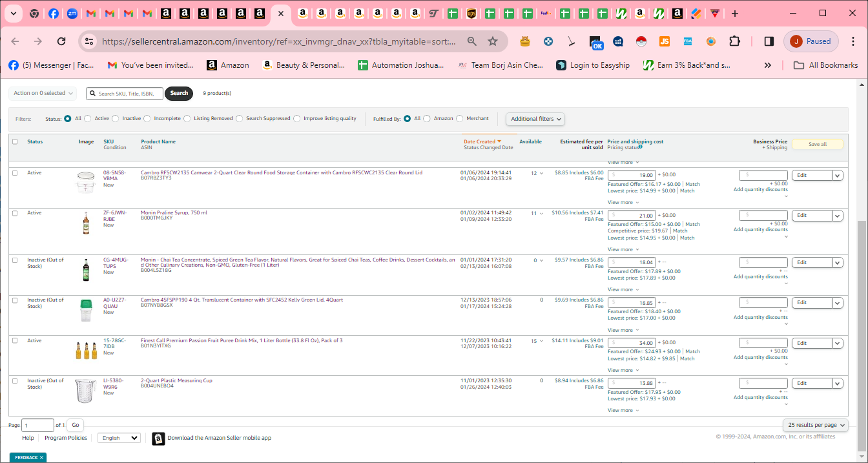Select the Active status radio button
This screenshot has width=868, height=463.
tap(88, 119)
